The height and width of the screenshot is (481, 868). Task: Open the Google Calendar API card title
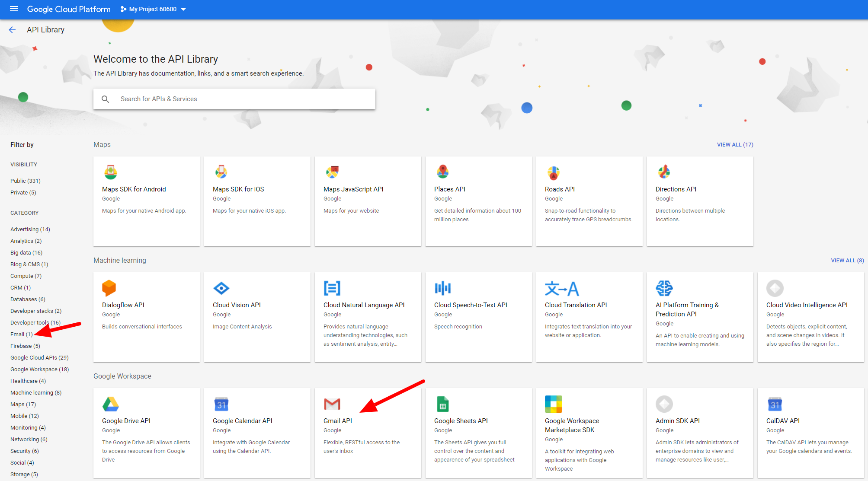[242, 420]
